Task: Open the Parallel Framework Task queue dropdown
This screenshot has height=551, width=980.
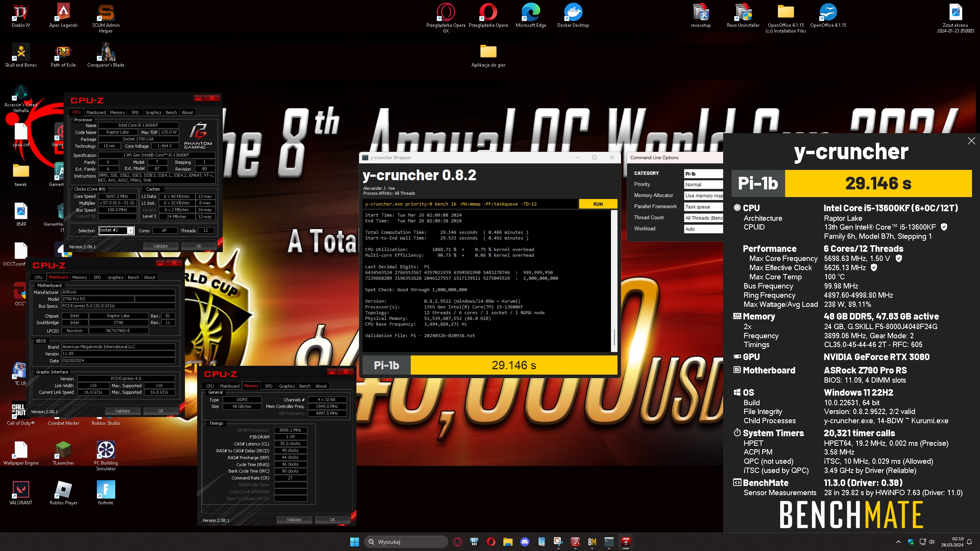Action: (703, 207)
